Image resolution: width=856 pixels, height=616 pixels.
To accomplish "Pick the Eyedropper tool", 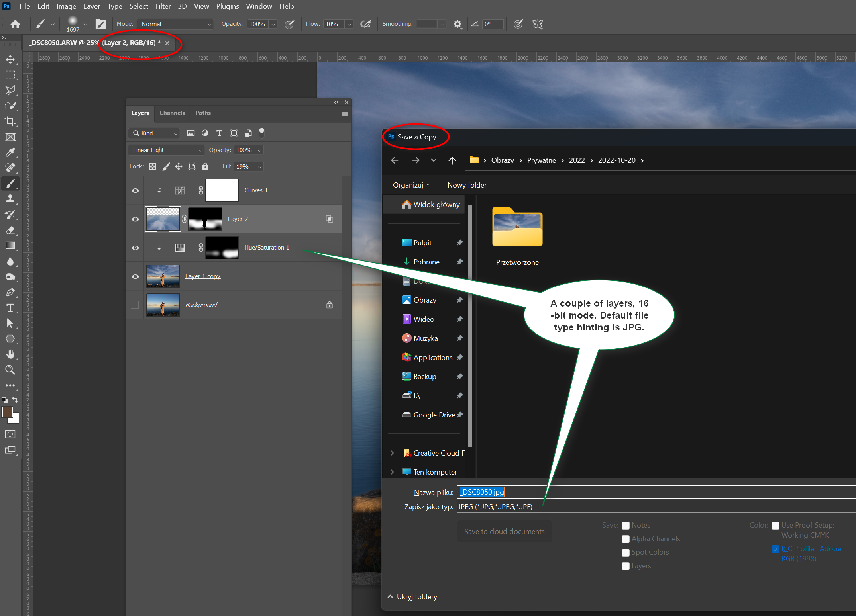I will point(11,153).
